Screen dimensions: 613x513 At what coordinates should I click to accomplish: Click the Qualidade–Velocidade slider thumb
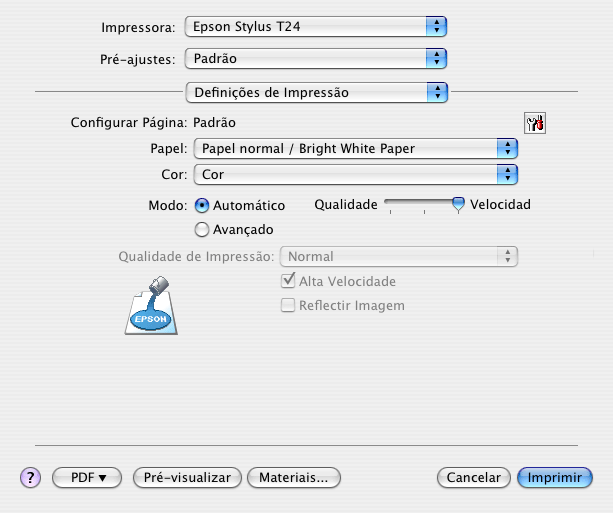pyautogui.click(x=458, y=204)
